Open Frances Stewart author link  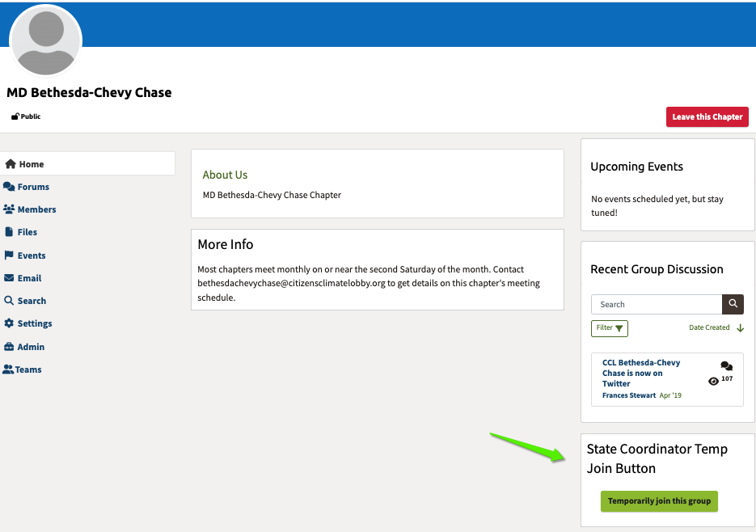[628, 395]
